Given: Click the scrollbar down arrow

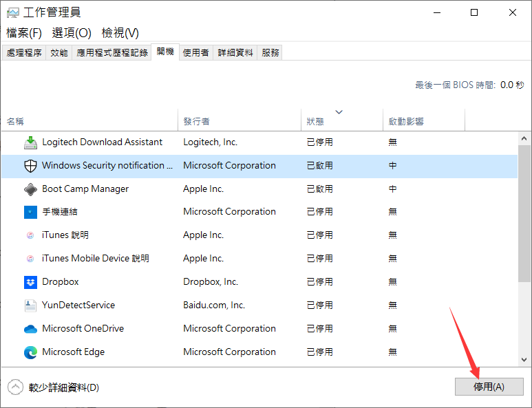Looking at the screenshot, I should pos(525,359).
